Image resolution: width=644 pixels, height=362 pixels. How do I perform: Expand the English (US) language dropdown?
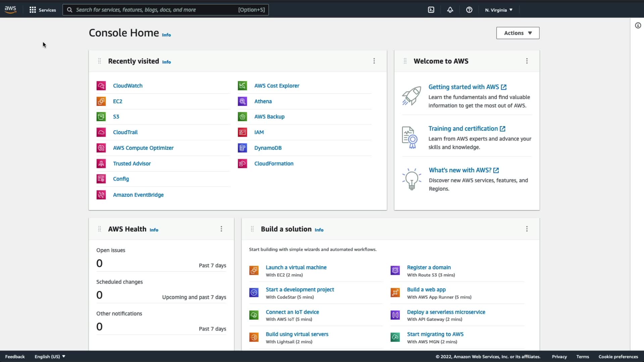coord(50,356)
